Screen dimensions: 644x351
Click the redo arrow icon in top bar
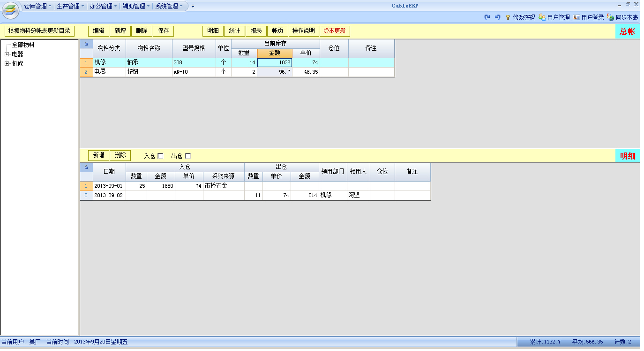487,17
